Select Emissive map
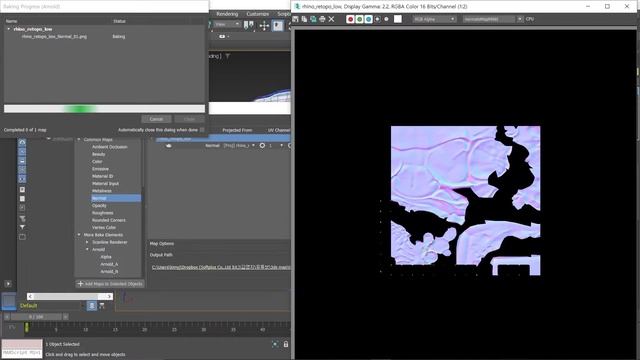 (x=100, y=169)
